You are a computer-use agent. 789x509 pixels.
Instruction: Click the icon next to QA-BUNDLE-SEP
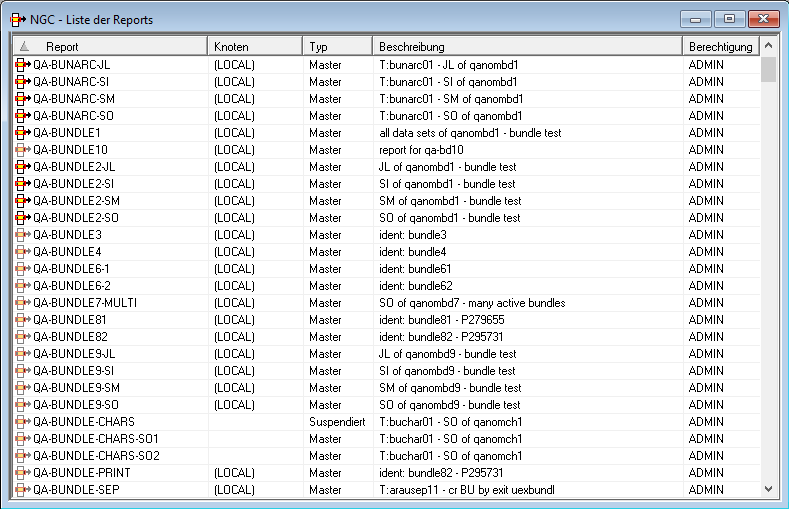tap(22, 489)
